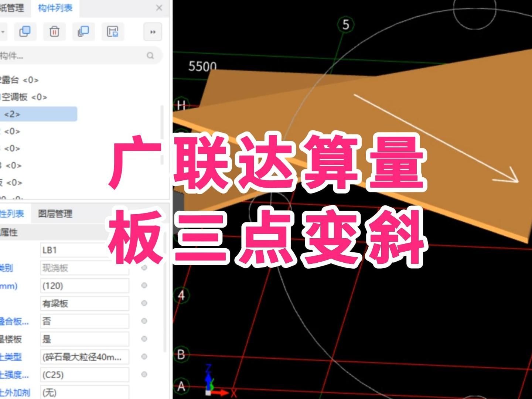Click the 5500 dimension text
The width and height of the screenshot is (532, 399).
[202, 66]
